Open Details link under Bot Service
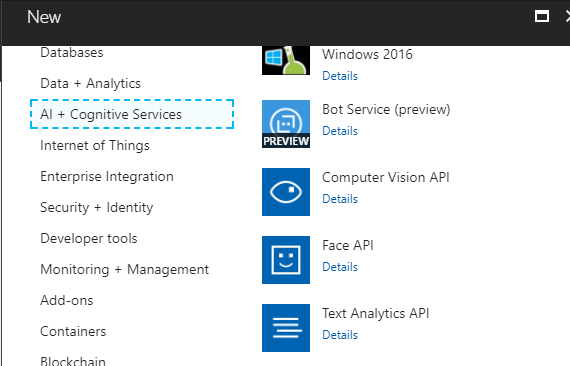 coord(340,131)
